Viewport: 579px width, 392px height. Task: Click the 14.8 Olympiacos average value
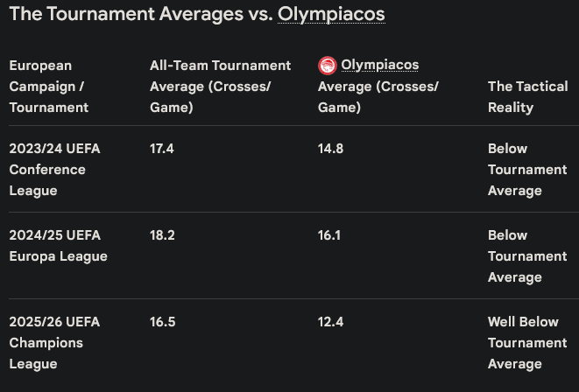tap(330, 149)
